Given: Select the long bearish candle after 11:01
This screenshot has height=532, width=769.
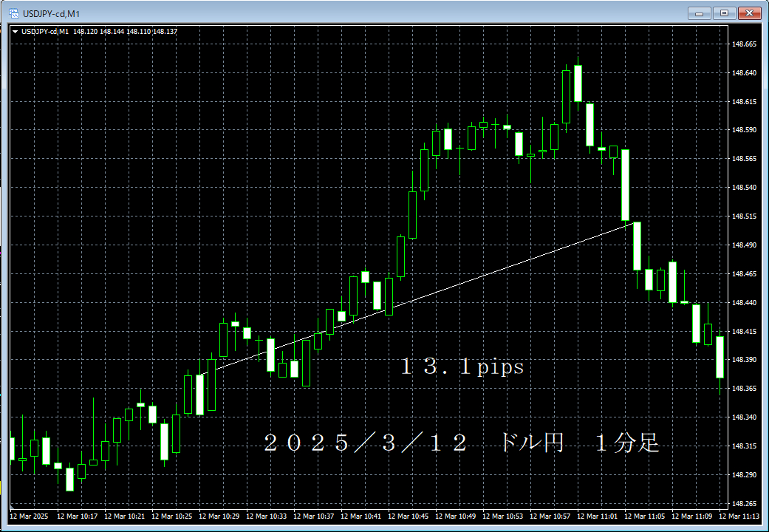Looking at the screenshot, I should (x=624, y=185).
